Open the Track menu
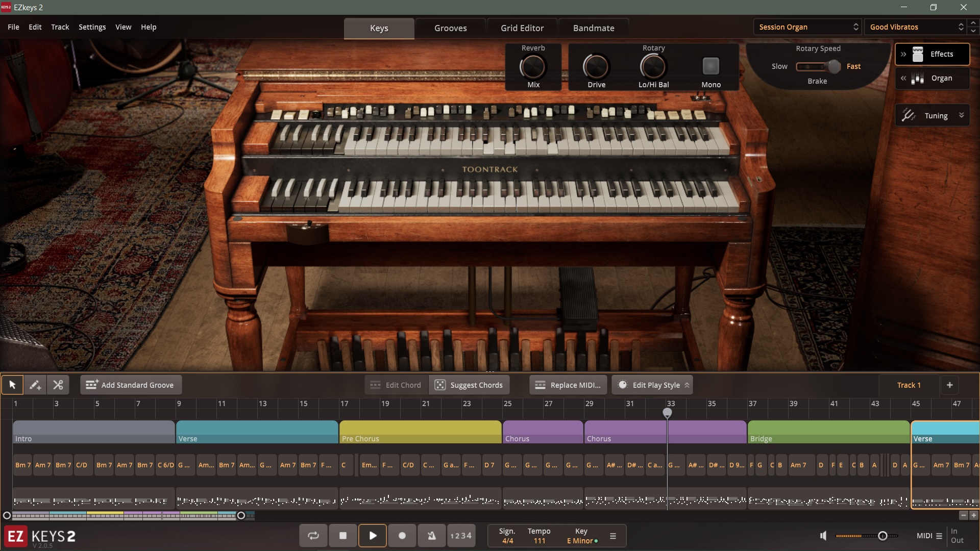This screenshot has height=551, width=980. (60, 27)
